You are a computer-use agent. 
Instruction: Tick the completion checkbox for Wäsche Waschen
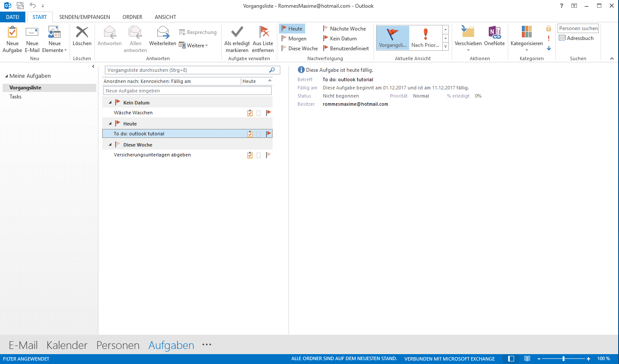coord(258,113)
